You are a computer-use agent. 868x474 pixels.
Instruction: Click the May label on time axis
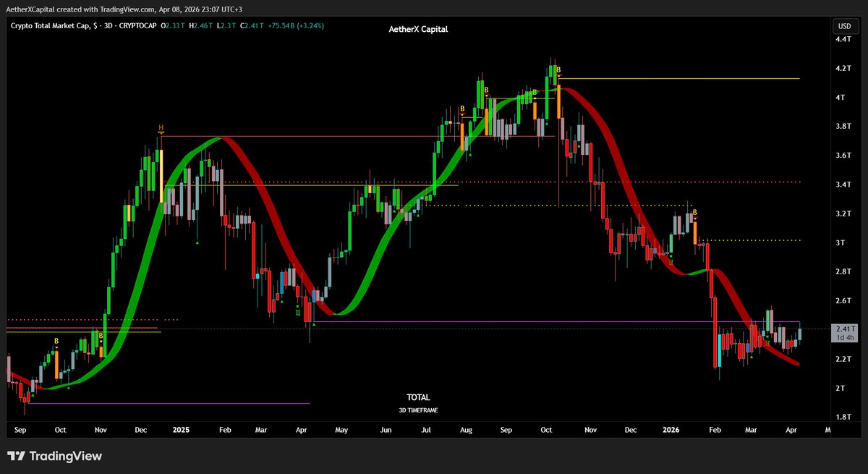click(x=341, y=430)
